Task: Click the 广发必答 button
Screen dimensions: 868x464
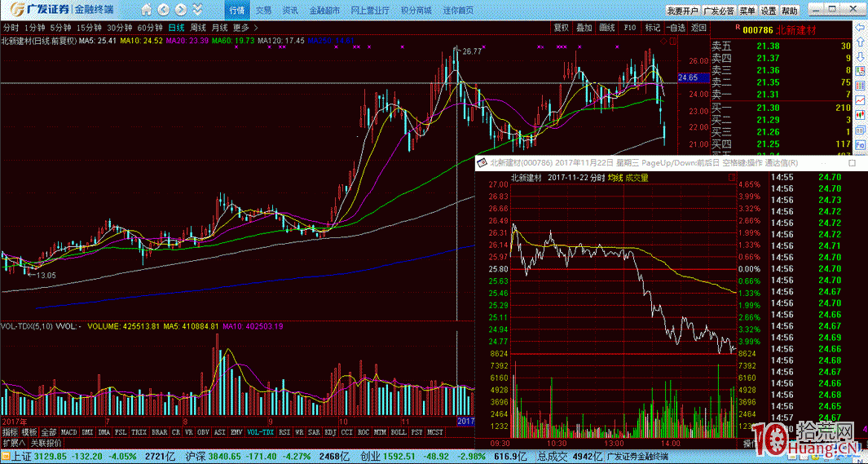Action: [719, 11]
